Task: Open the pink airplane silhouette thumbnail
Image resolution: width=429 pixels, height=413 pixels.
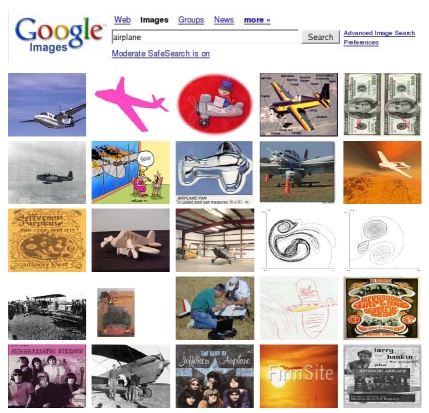Action: pos(131,104)
